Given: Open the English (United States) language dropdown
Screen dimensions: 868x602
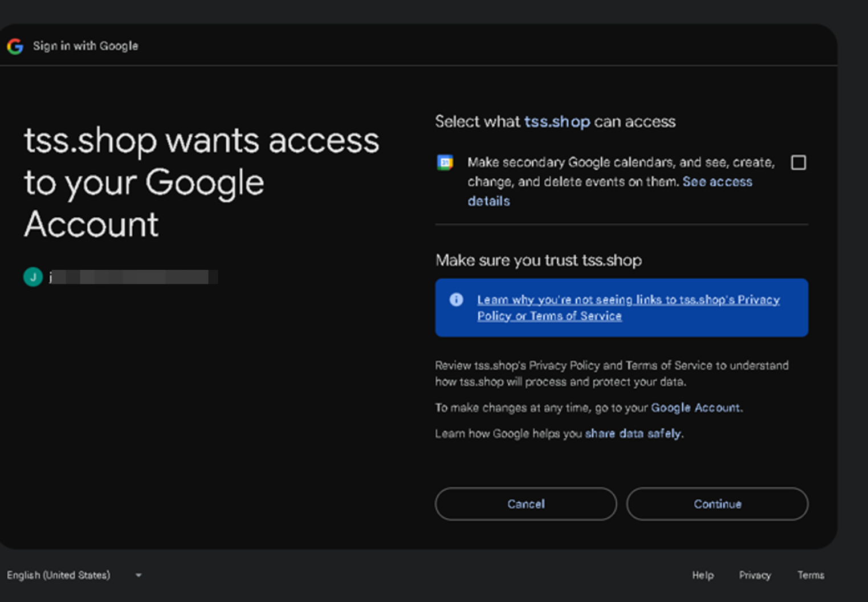Looking at the screenshot, I should coord(74,575).
